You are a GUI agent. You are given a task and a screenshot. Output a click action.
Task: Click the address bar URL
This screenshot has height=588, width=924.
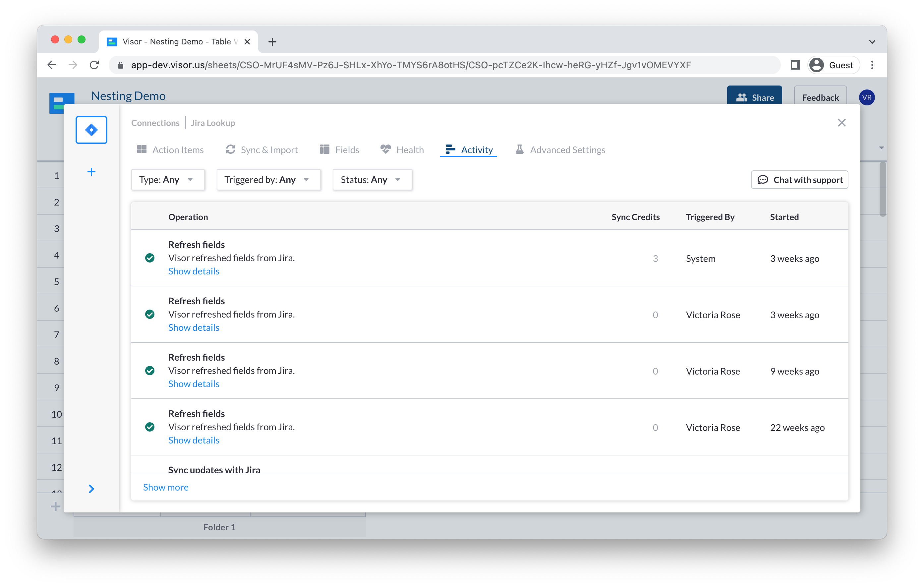click(411, 65)
